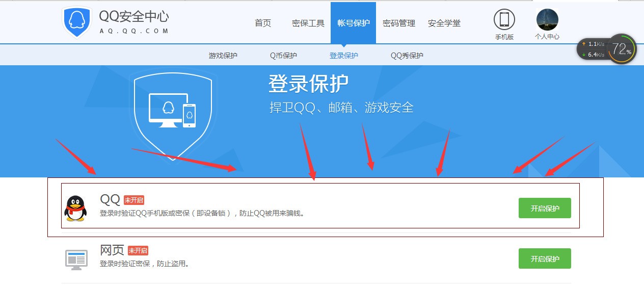This screenshot has height=285, width=644.
Task: Open the 密码管理 menu
Action: click(399, 23)
